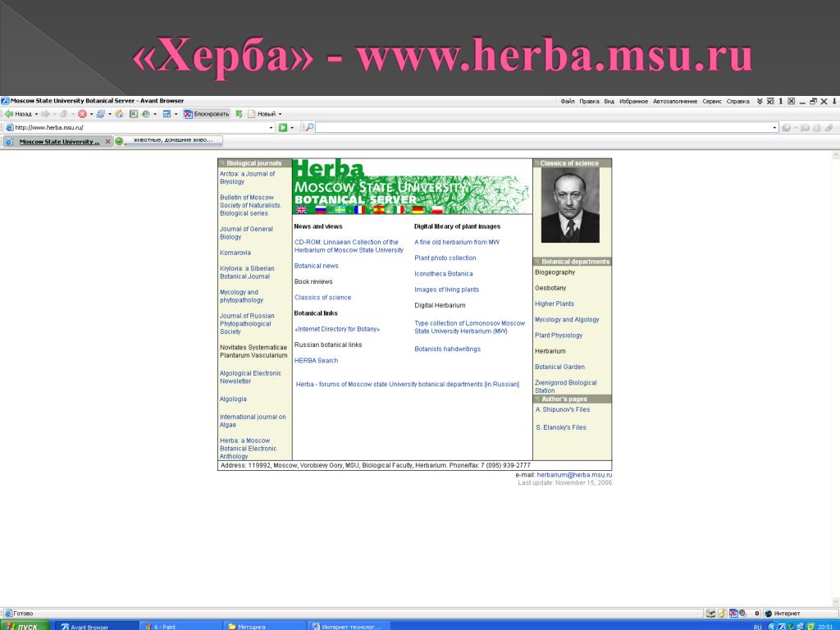Click the British flag language icon
Viewport: 840px width, 630px height.
(301, 209)
